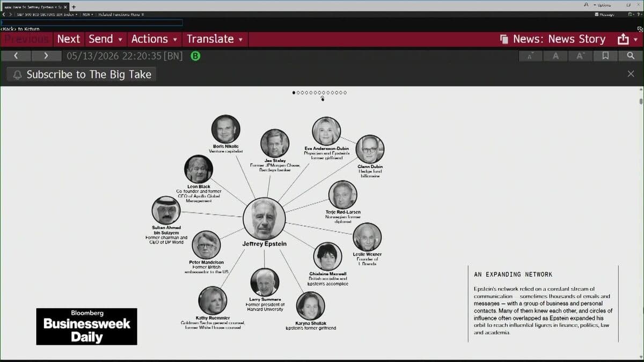Go back with the left arrow button

[x=16, y=56]
